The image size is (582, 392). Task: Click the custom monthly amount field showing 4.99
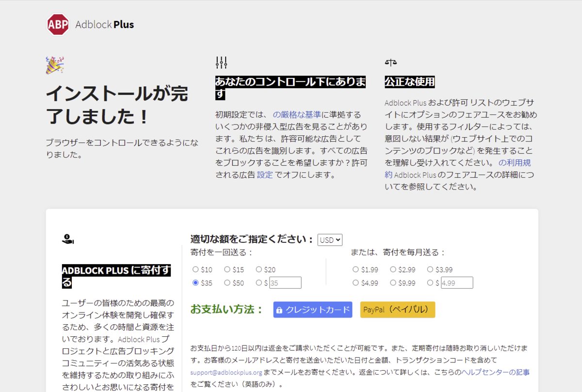pos(457,283)
